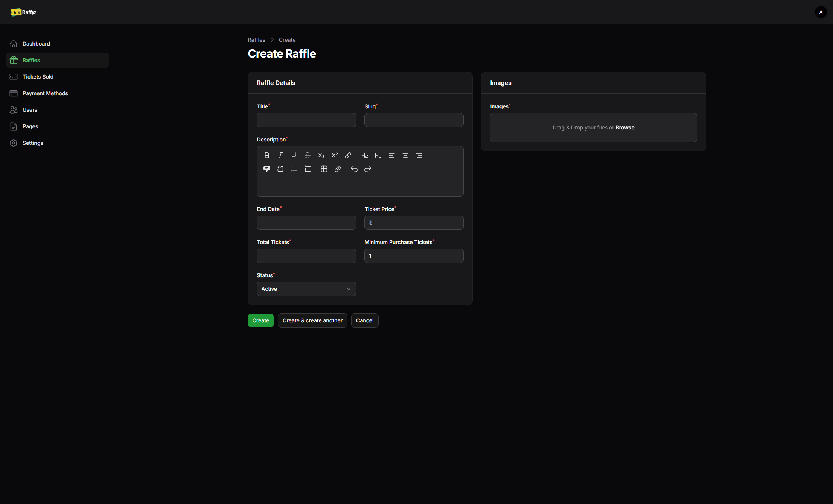Open the user avatar menu
833x504 pixels.
click(x=821, y=12)
